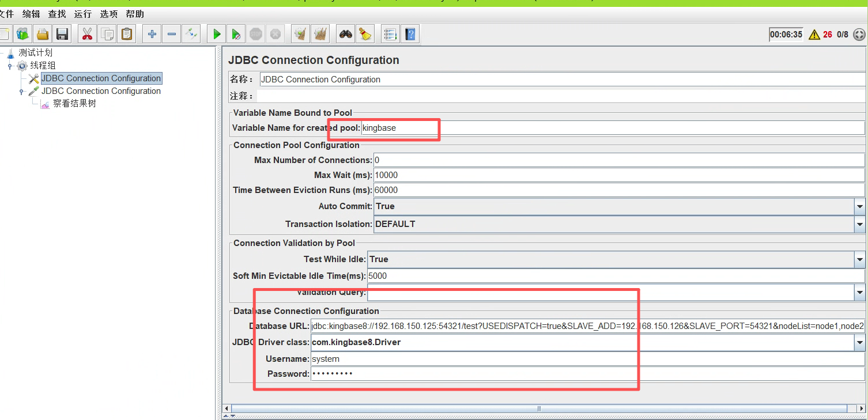Click the Toggle tree arrows toolbar icon

point(191,35)
